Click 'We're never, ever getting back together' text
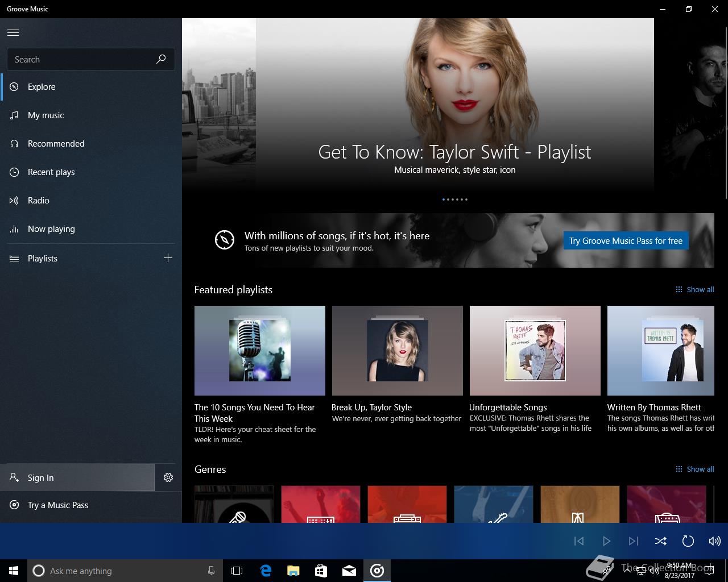 [x=397, y=418]
